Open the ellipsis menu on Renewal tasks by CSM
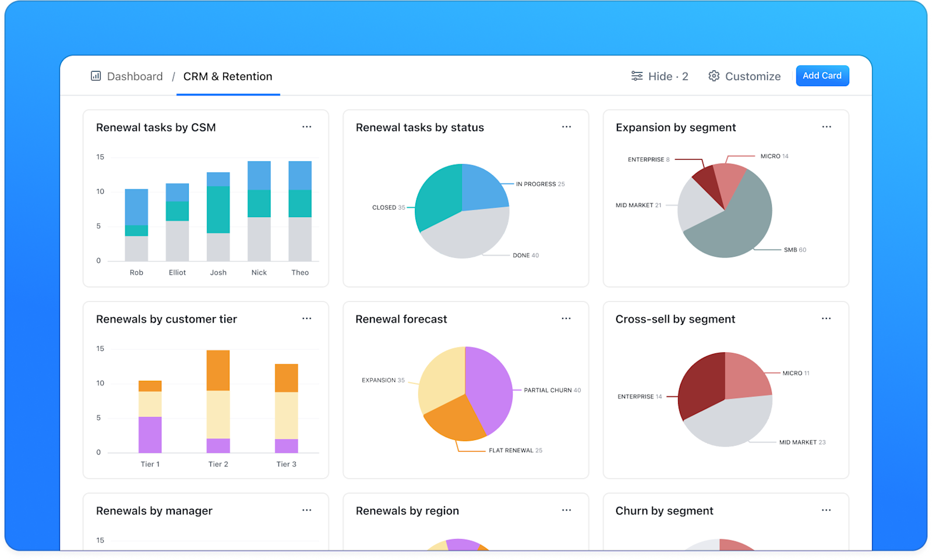Screen dimensions: 932x560 307,126
